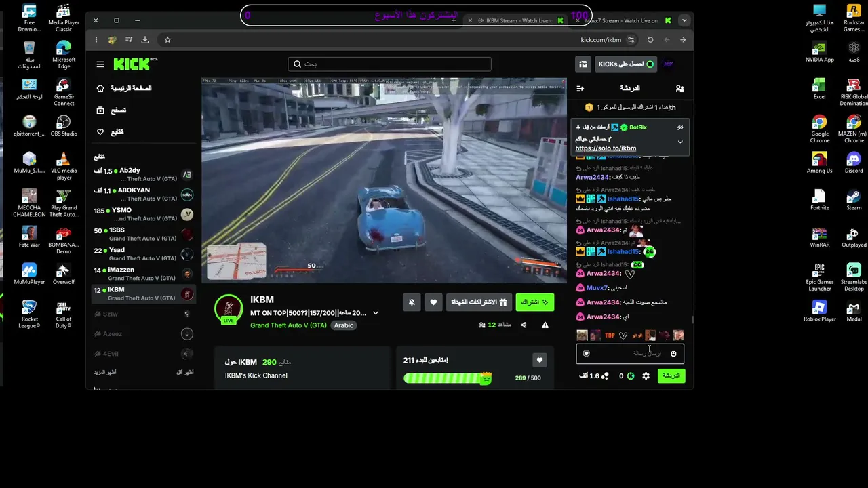The height and width of the screenshot is (488, 868).
Task: Report the stream with the warning icon
Action: [545, 325]
